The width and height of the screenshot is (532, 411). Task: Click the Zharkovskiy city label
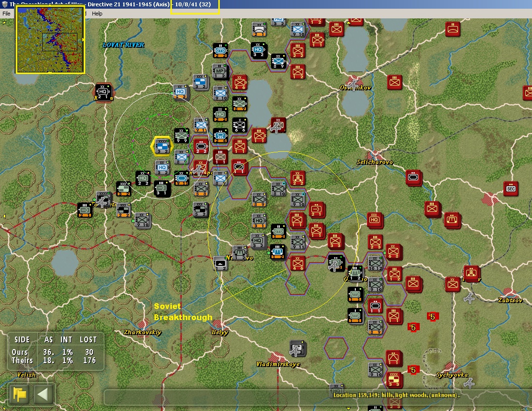tap(142, 332)
